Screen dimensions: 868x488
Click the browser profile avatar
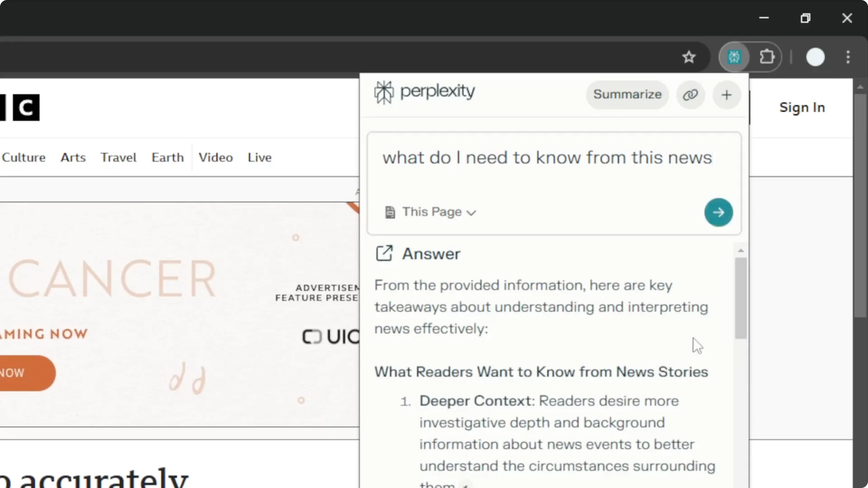pos(815,57)
